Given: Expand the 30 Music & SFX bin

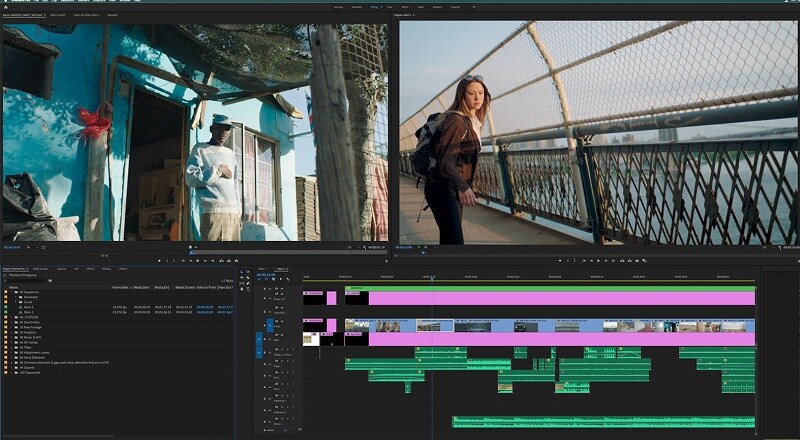Looking at the screenshot, I should [x=11, y=337].
